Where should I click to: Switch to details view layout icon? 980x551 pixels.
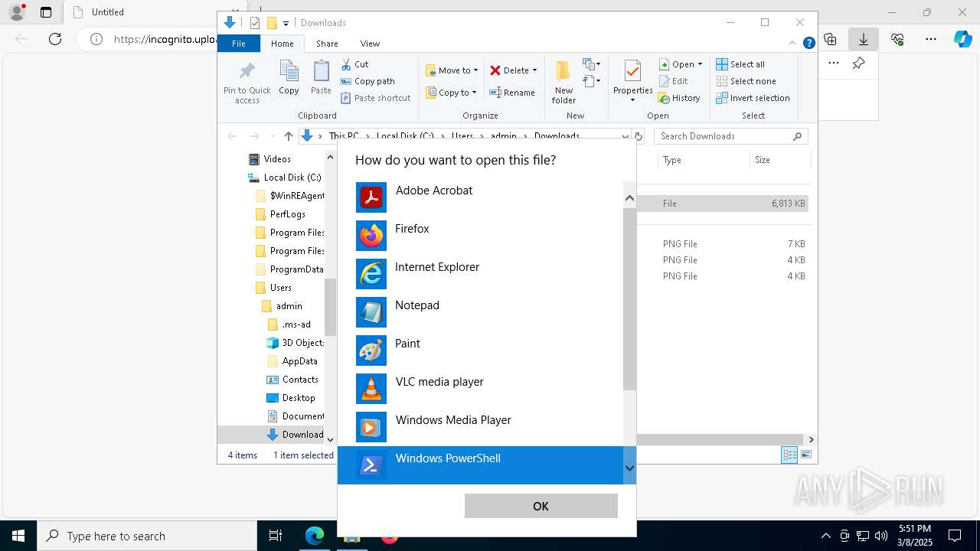click(789, 455)
